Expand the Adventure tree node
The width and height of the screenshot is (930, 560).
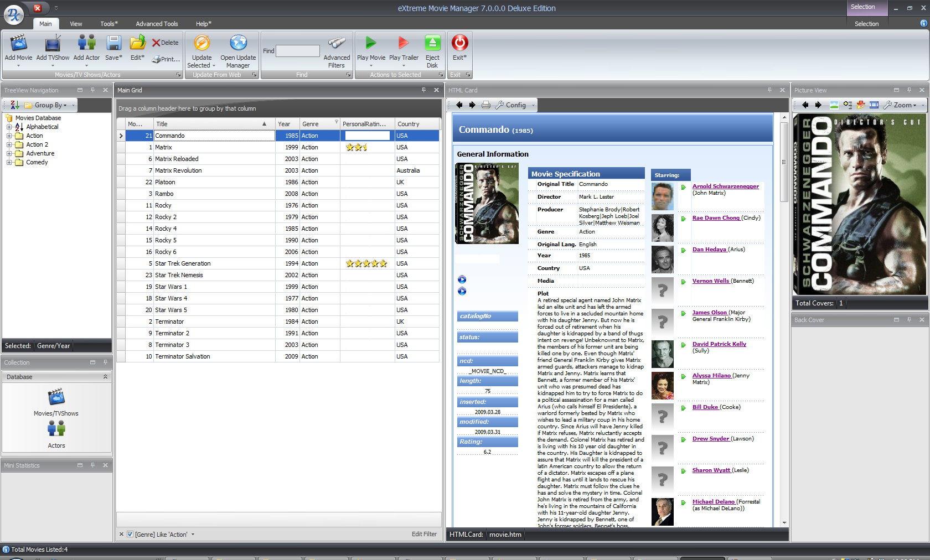[9, 153]
